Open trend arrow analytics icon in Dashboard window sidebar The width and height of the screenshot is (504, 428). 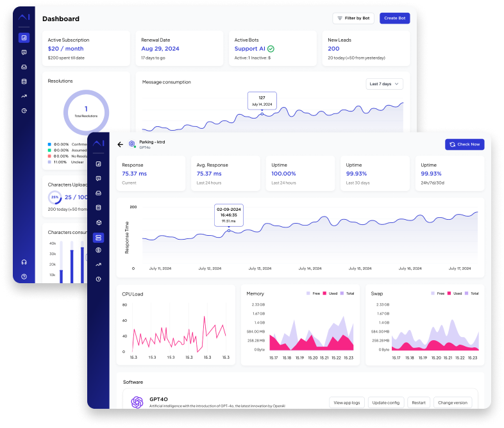[24, 96]
